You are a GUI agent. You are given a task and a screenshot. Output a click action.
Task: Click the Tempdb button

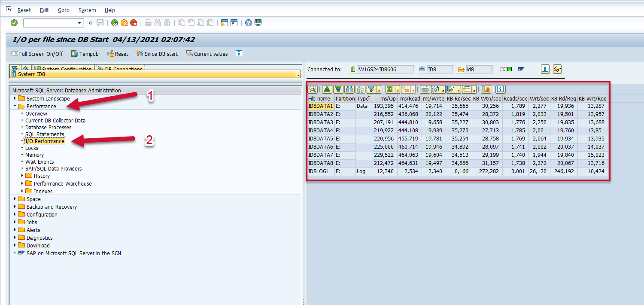[85, 54]
